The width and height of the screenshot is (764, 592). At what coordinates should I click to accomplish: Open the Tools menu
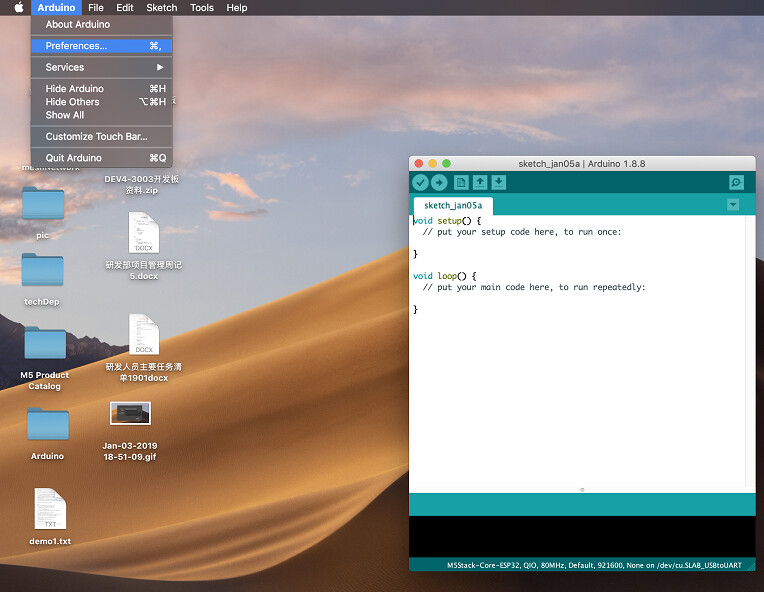(x=202, y=7)
